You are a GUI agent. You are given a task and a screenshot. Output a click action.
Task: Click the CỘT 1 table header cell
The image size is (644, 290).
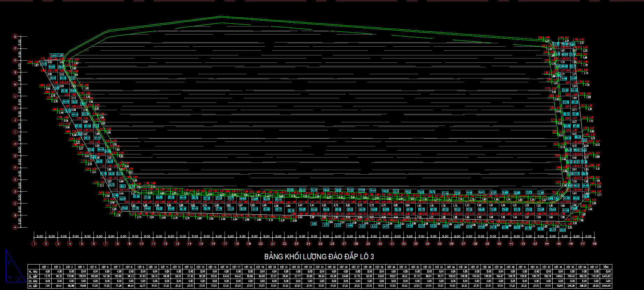click(x=45, y=267)
